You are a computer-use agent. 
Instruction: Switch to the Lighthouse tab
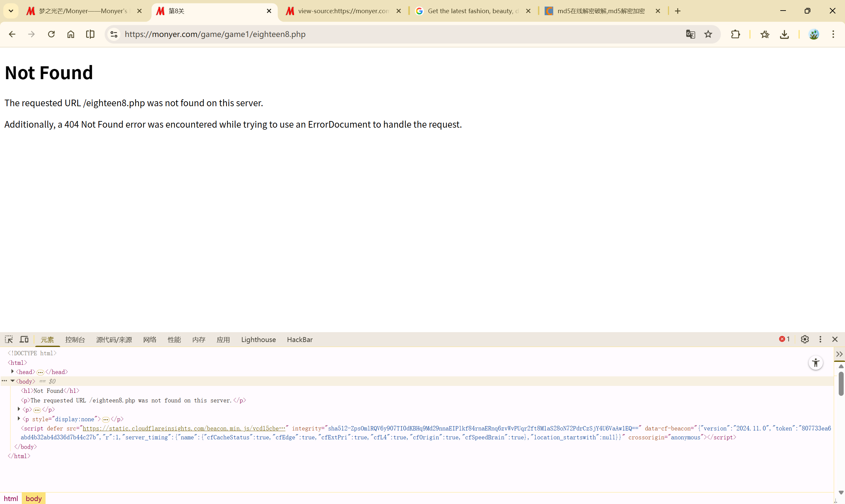coord(258,340)
